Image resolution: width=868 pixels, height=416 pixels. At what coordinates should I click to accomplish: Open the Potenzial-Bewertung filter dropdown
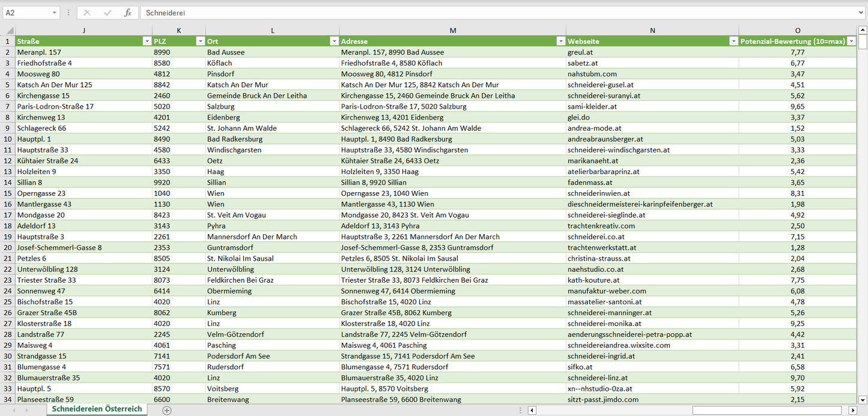pyautogui.click(x=851, y=41)
